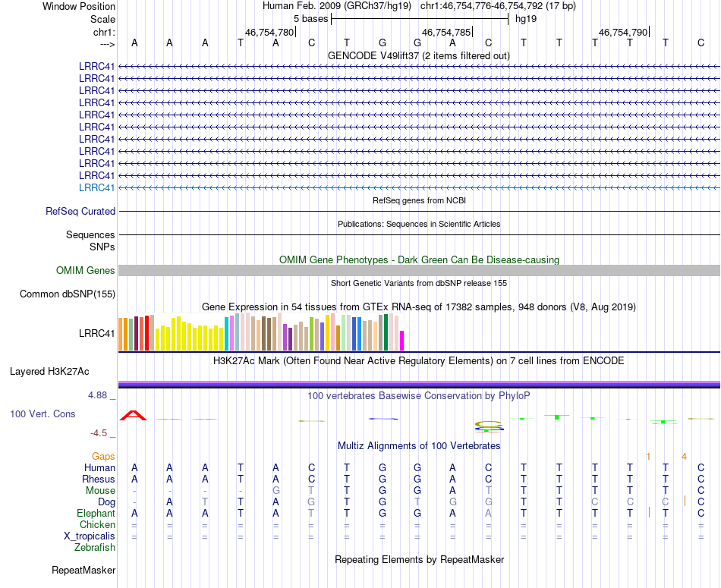Open 'RefSeq genes from NCBI' track title
The width and height of the screenshot is (721, 588).
pos(419,200)
